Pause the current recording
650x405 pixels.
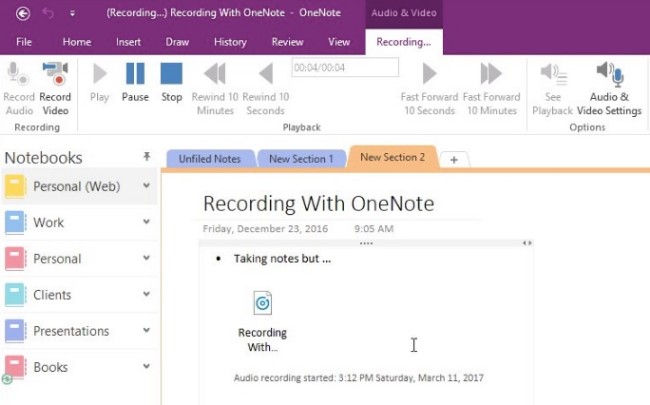[x=135, y=82]
